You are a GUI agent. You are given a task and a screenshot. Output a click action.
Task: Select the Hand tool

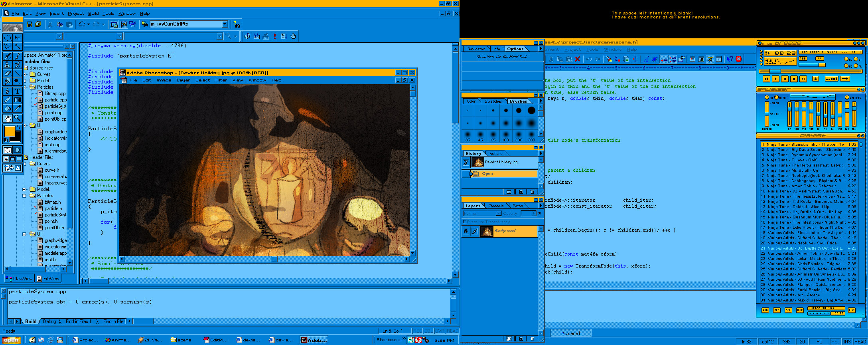pyautogui.click(x=8, y=118)
